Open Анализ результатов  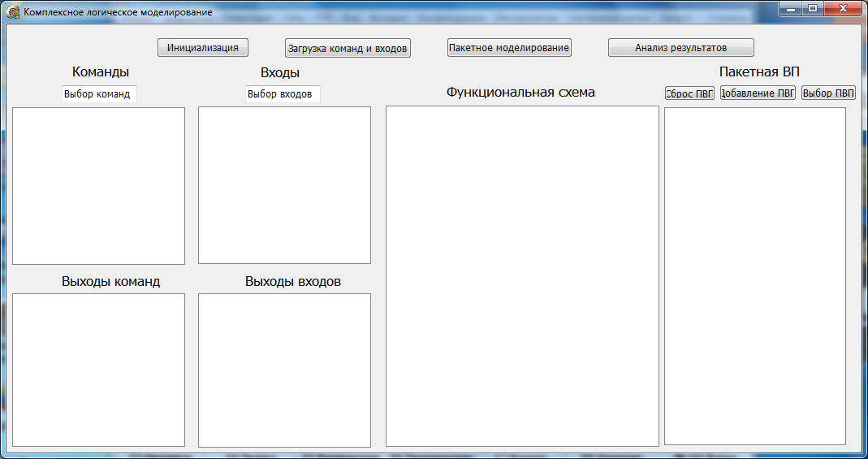click(681, 48)
